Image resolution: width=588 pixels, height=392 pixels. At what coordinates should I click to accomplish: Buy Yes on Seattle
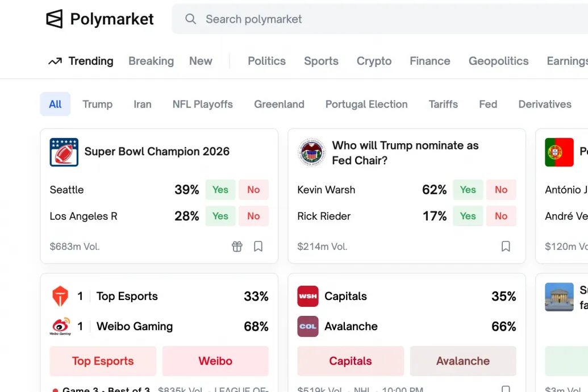pyautogui.click(x=220, y=190)
